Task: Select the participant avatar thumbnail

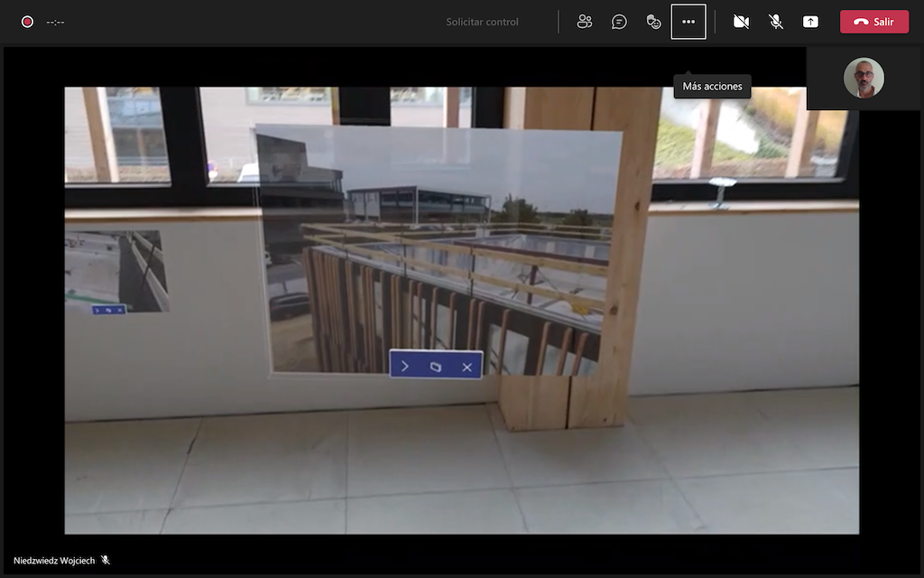Action: (x=864, y=78)
